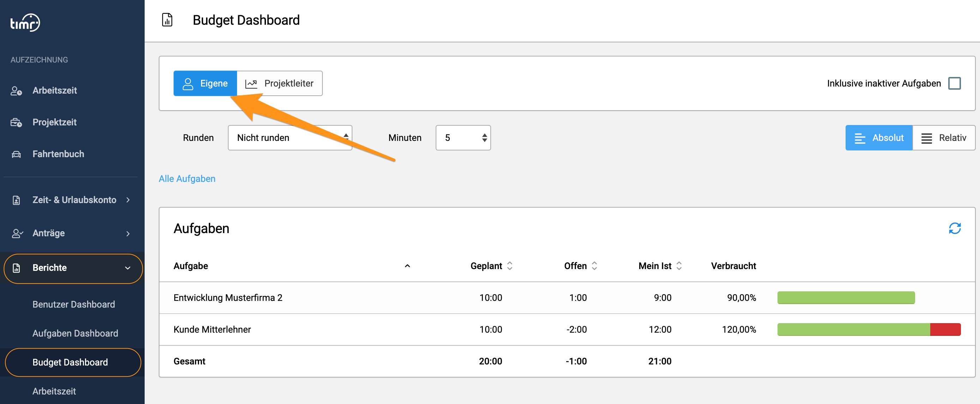Screen dimensions: 980x404
Task: Click Alle Aufgaben breadcrumb link
Action: coord(187,179)
